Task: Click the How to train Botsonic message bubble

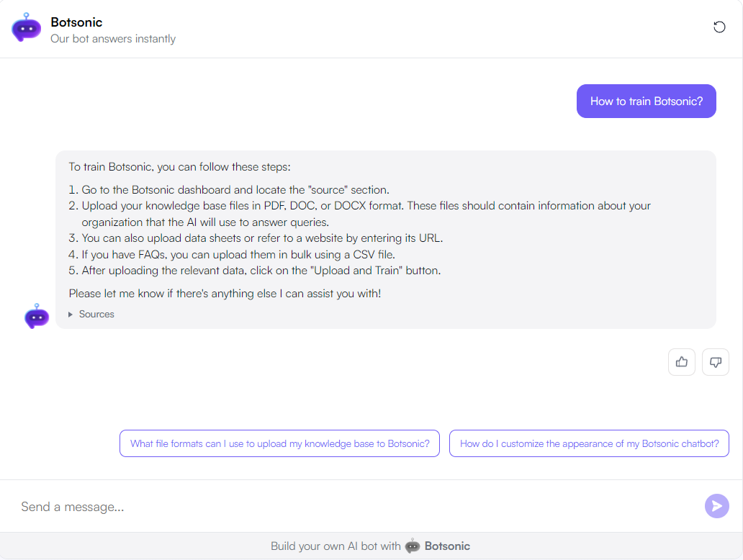Action: (646, 101)
